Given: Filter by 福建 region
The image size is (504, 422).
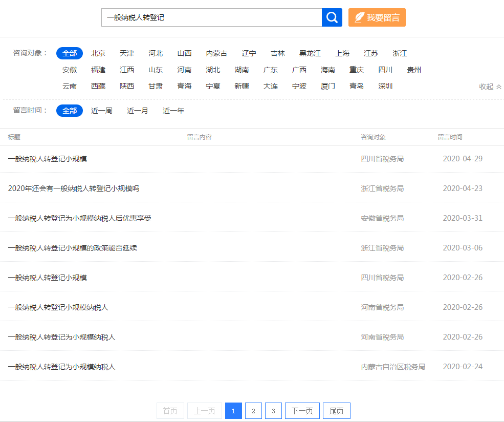Looking at the screenshot, I should (98, 70).
